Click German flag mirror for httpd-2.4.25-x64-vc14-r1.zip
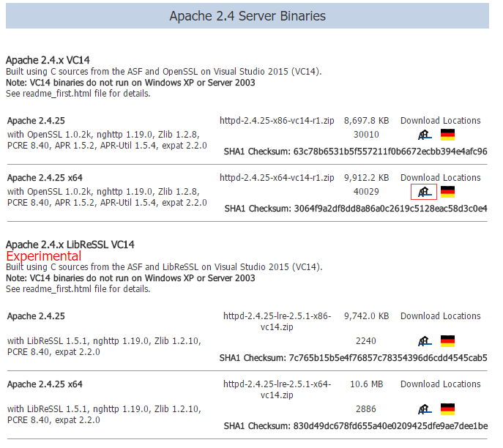Screen dimensions: 503x448 (x=447, y=192)
